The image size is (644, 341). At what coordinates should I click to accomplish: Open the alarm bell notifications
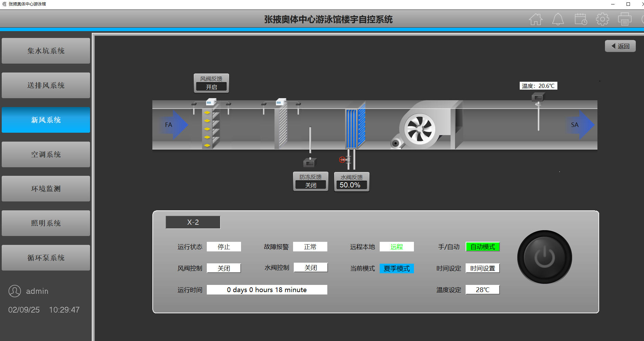point(558,19)
